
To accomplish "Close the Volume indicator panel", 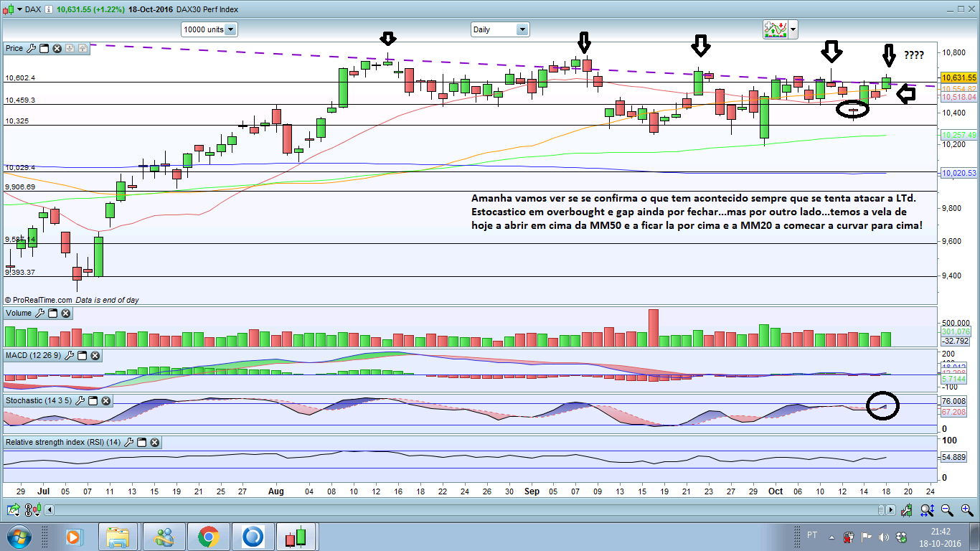I will point(65,314).
